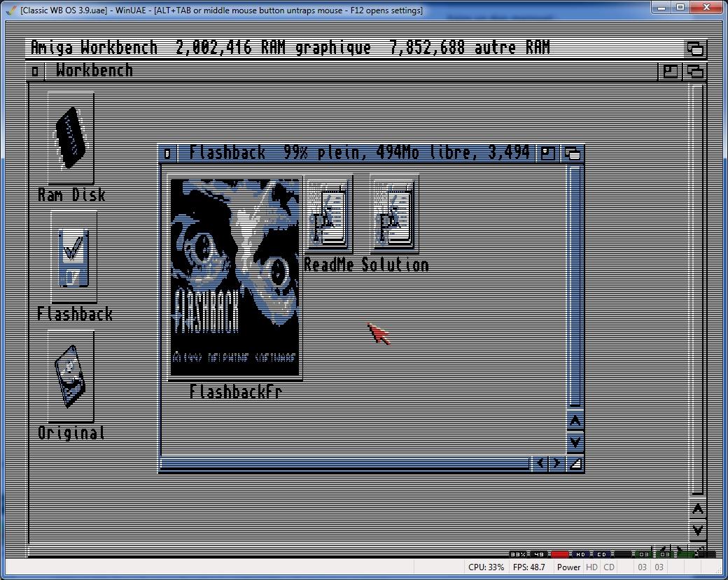Click the CPU: 33% status entry
This screenshot has width=728, height=580.
(486, 567)
